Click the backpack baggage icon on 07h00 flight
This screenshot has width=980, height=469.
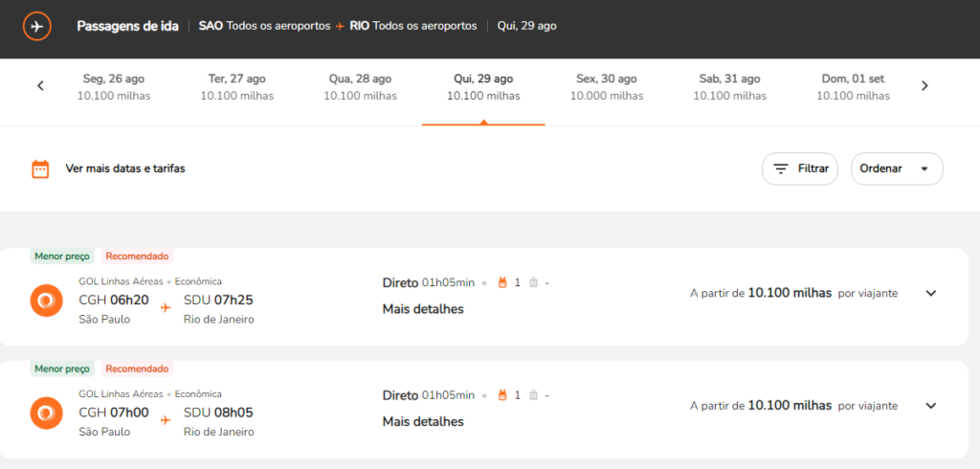pos(501,395)
